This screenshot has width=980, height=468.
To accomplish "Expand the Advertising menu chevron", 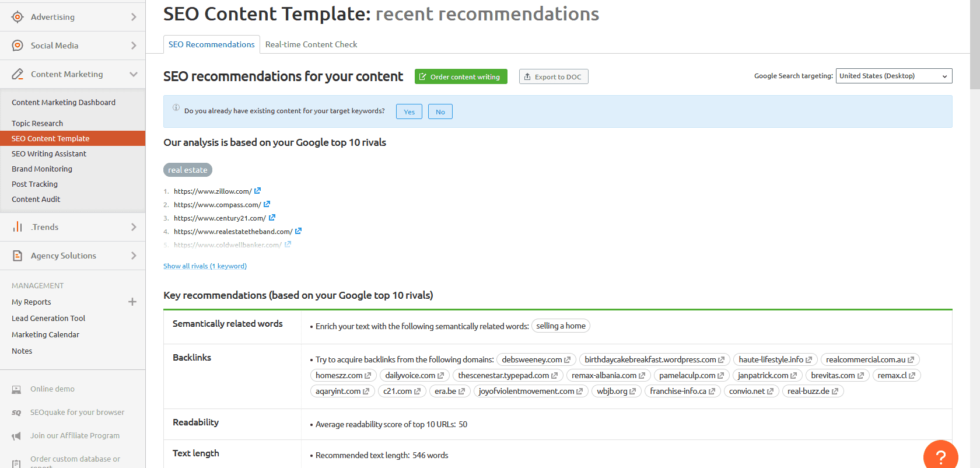I will 134,17.
